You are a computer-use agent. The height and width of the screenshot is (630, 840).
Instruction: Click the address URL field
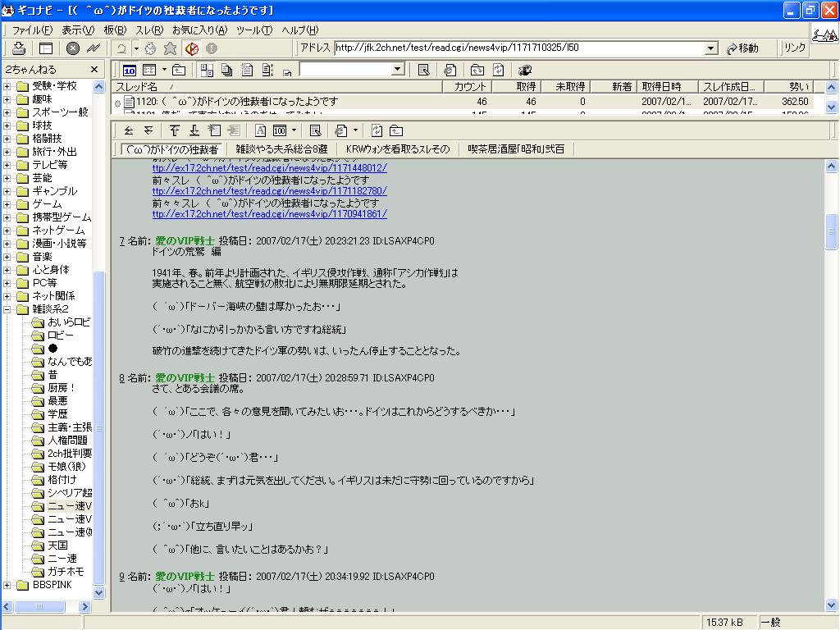tap(519, 48)
